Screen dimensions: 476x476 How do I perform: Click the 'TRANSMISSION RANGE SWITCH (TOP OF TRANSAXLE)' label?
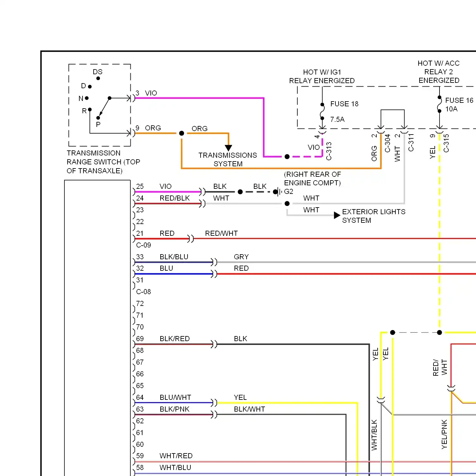coord(103,162)
